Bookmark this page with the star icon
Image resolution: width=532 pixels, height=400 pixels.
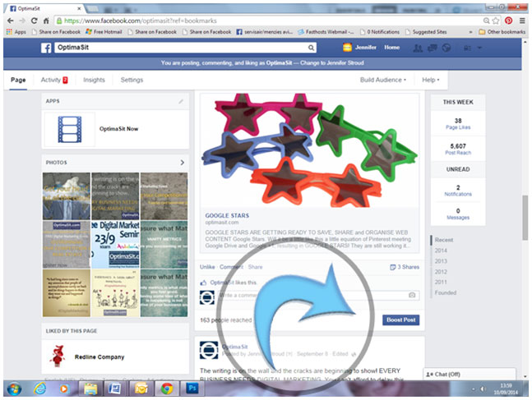(x=496, y=21)
